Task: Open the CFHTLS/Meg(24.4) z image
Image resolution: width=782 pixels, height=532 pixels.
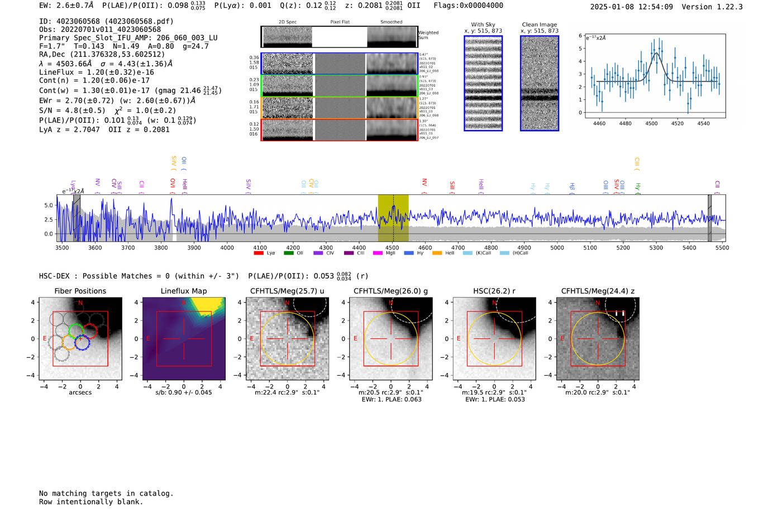Action: pos(598,339)
